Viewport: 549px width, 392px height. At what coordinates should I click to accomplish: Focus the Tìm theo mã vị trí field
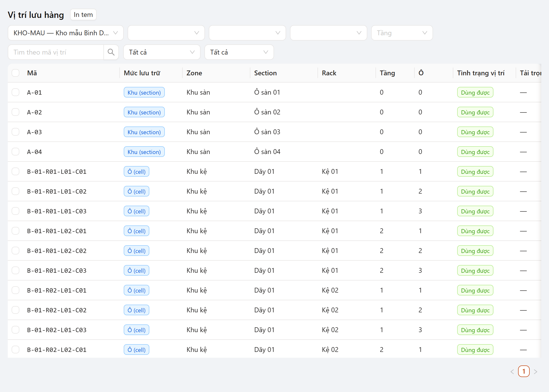[56, 52]
